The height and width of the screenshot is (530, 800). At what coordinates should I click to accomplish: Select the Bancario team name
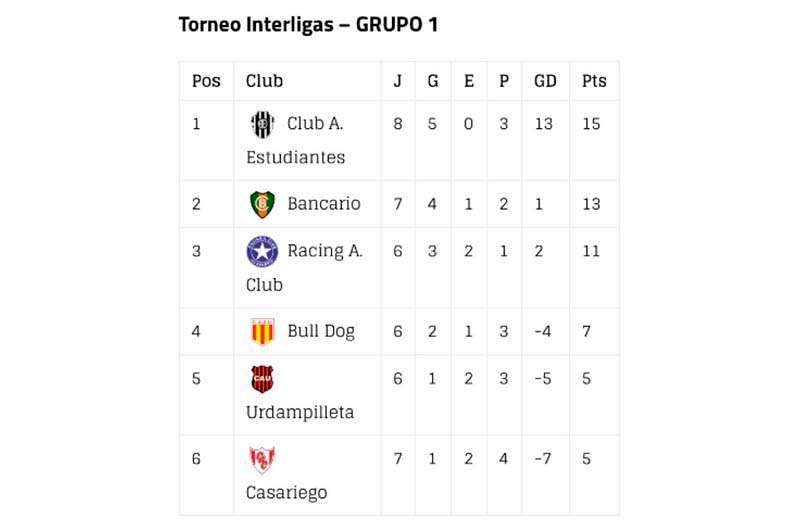[323, 204]
